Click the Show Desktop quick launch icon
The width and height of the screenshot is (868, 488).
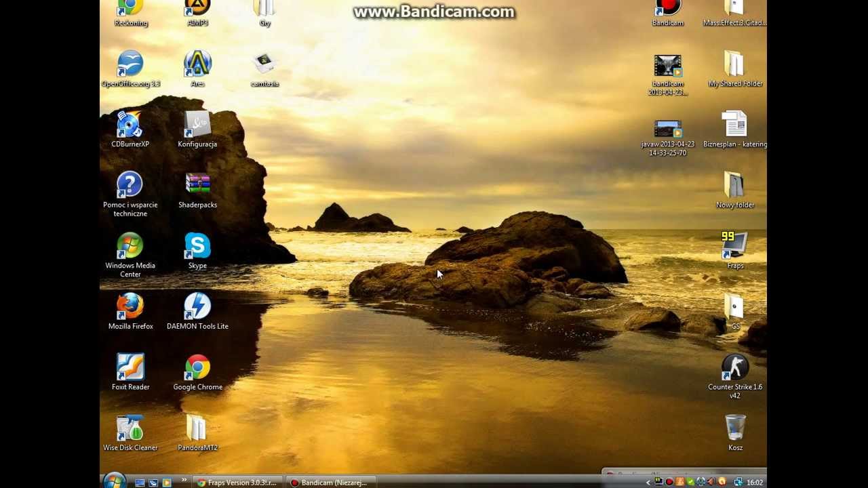(140, 483)
